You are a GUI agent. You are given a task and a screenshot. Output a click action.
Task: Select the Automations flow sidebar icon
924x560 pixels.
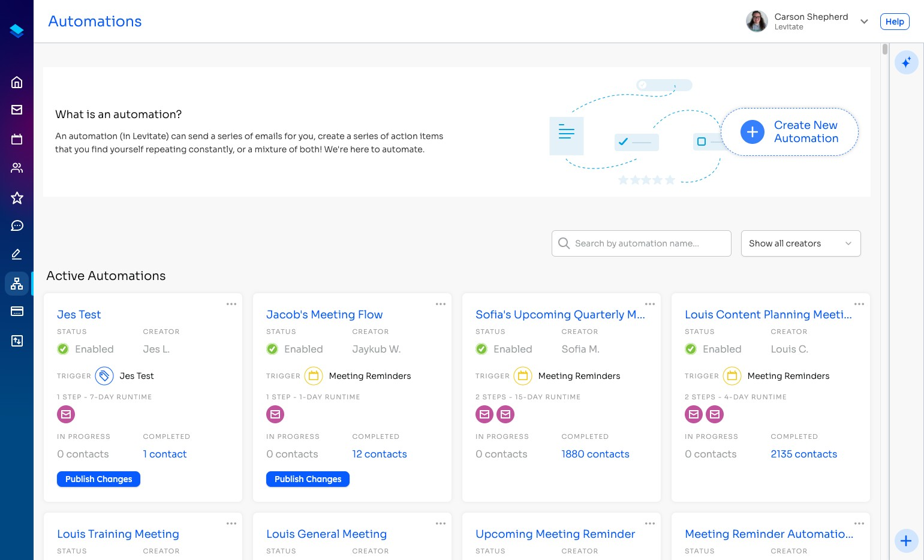click(x=17, y=284)
